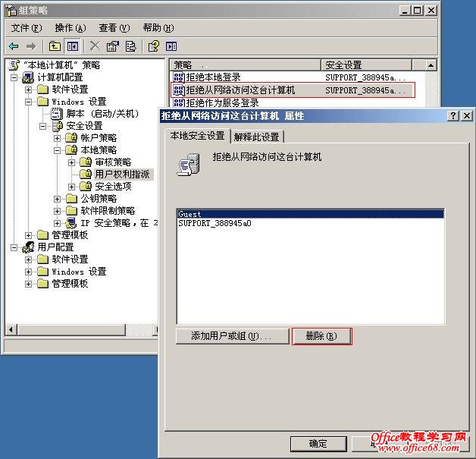
Task: Sort by the 策略 column header
Action: pyautogui.click(x=245, y=64)
